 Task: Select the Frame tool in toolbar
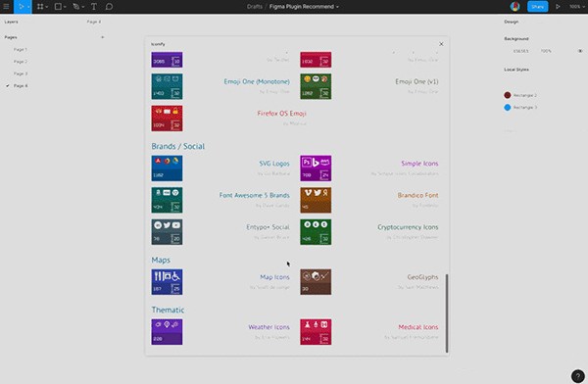pyautogui.click(x=40, y=7)
